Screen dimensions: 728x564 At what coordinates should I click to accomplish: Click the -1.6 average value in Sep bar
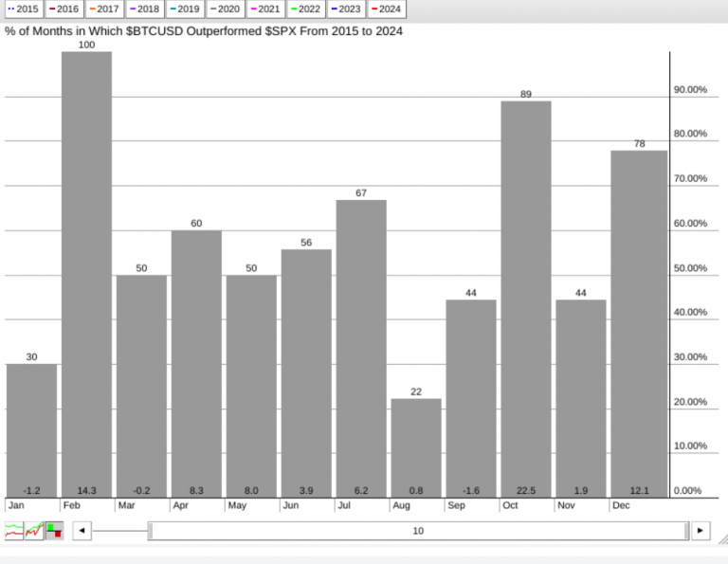click(471, 491)
